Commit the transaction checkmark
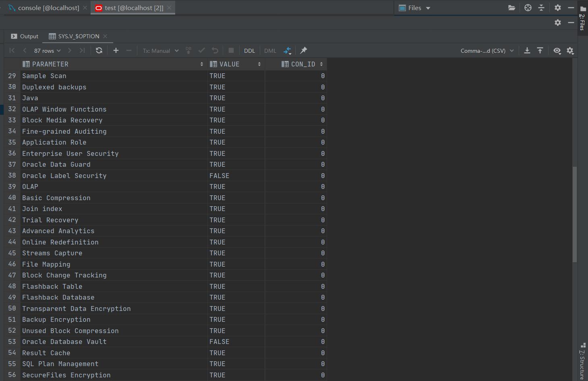The width and height of the screenshot is (588, 381). [x=202, y=50]
